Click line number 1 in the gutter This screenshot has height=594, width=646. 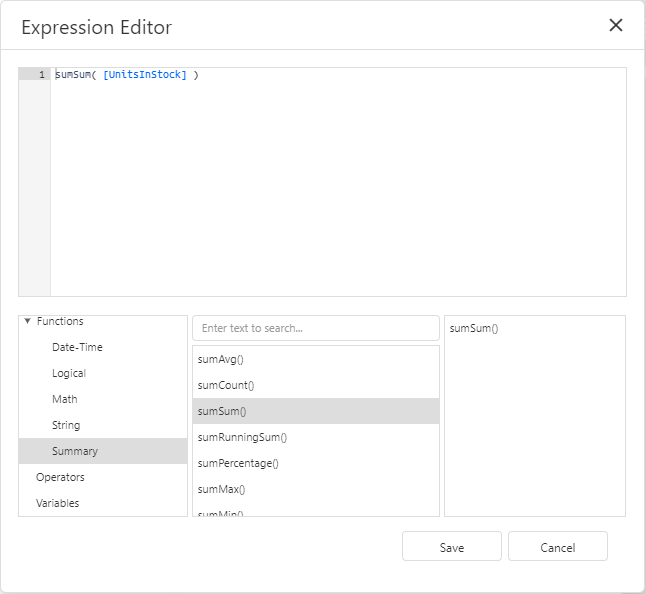coord(41,75)
